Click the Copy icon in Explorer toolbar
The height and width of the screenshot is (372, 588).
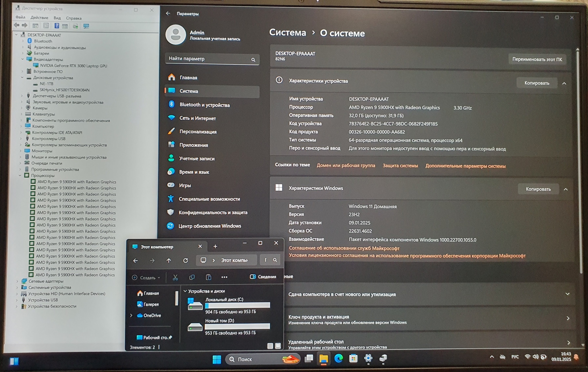pos(192,277)
